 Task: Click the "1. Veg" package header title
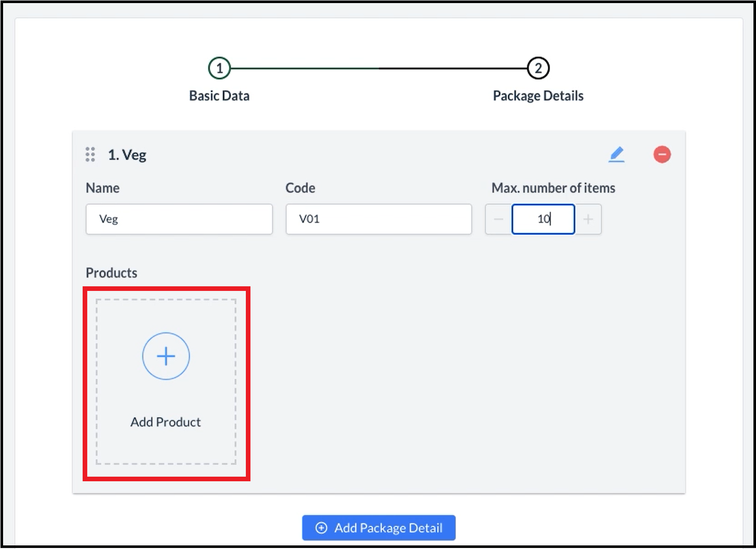point(127,155)
